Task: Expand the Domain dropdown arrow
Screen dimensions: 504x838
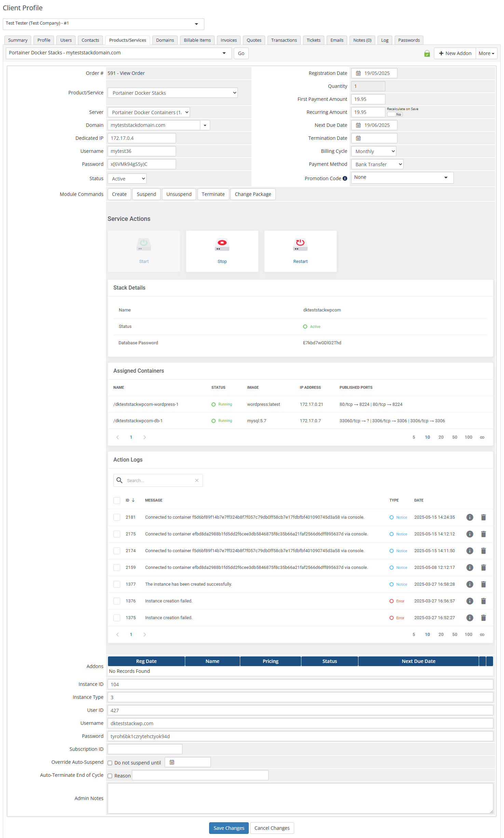Action: tap(205, 125)
